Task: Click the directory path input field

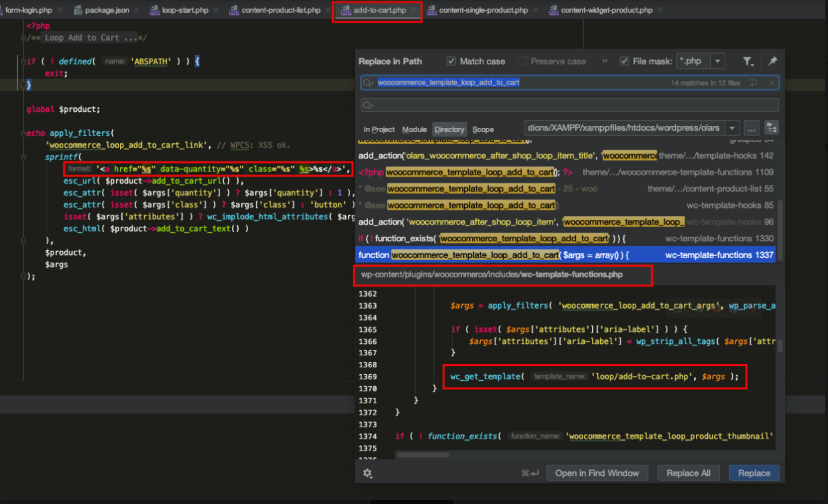Action: pyautogui.click(x=626, y=128)
